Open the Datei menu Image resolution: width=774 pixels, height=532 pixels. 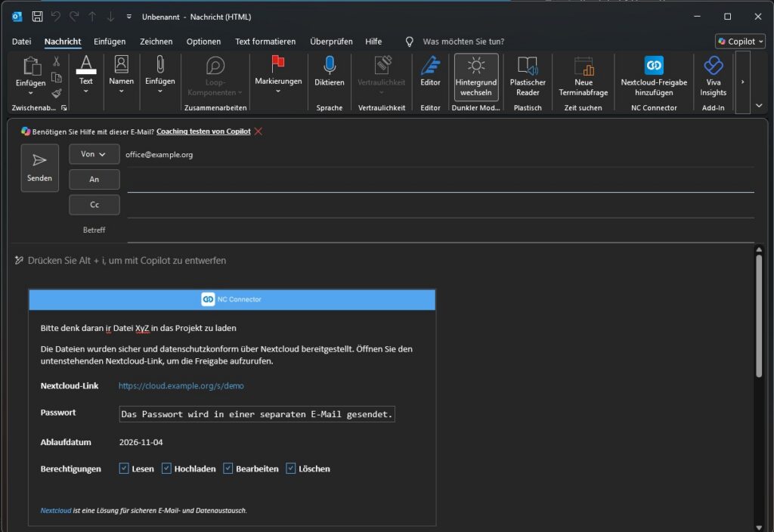tap(21, 42)
